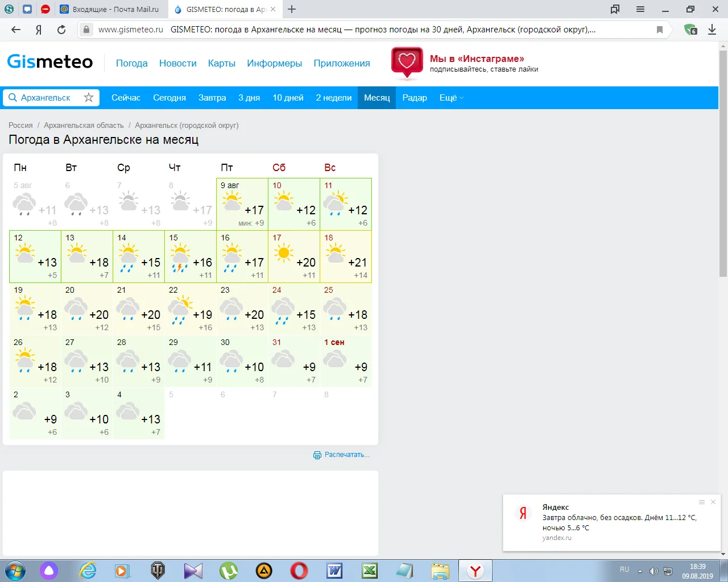
Task: Open Alice assistant from the taskbar
Action: coord(49,571)
